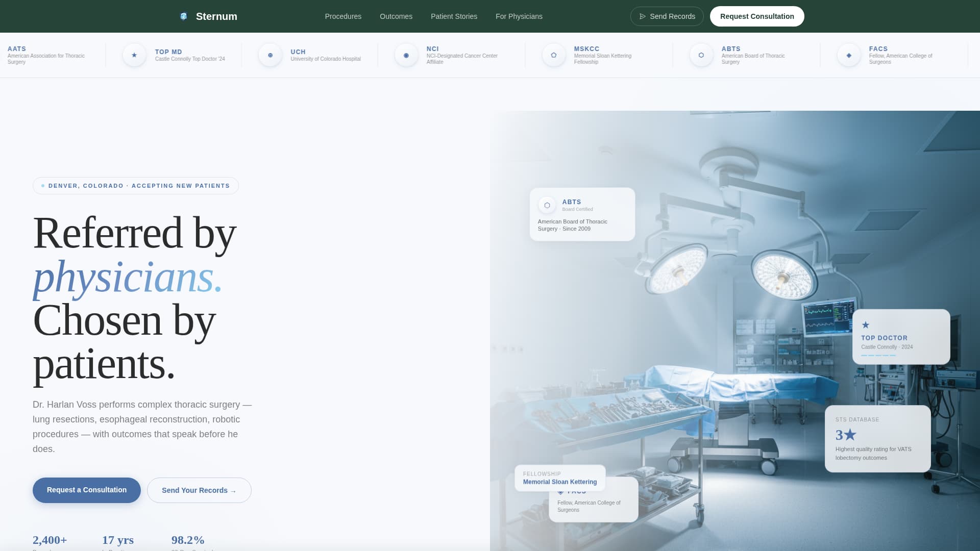
Task: Click the Dr. Harlan Voss description paragraph
Action: click(x=142, y=427)
